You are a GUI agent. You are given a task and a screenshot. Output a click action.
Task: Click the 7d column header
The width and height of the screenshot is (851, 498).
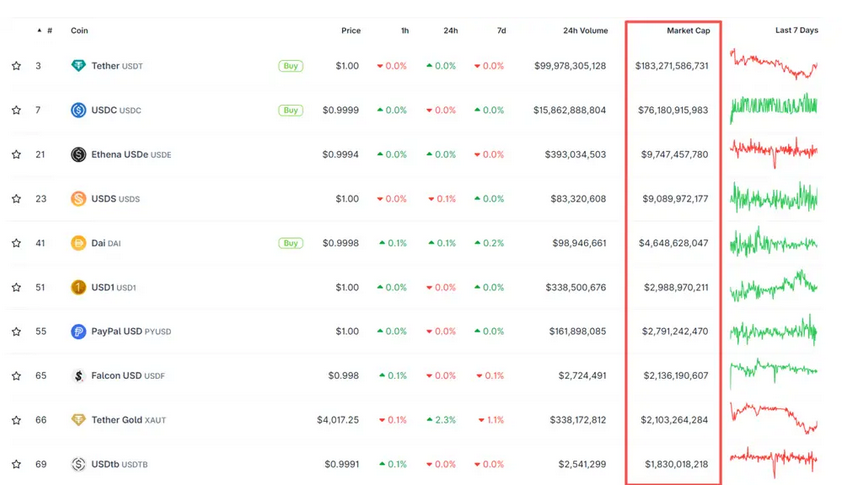point(500,31)
